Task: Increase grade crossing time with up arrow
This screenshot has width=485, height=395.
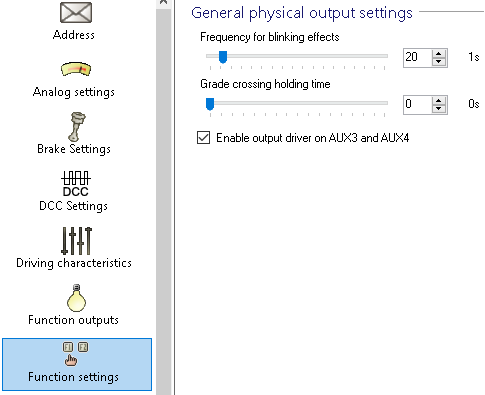Action: pyautogui.click(x=439, y=101)
